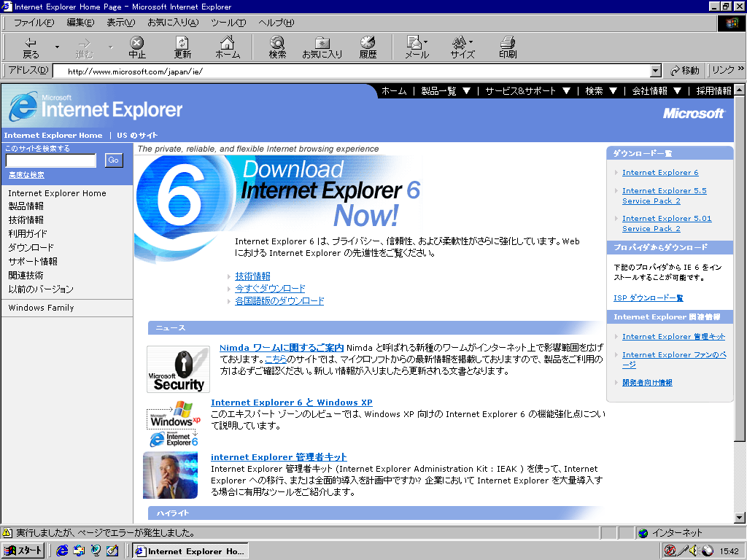
Task: Click the 今すぐダウンロード link
Action: pyautogui.click(x=270, y=289)
